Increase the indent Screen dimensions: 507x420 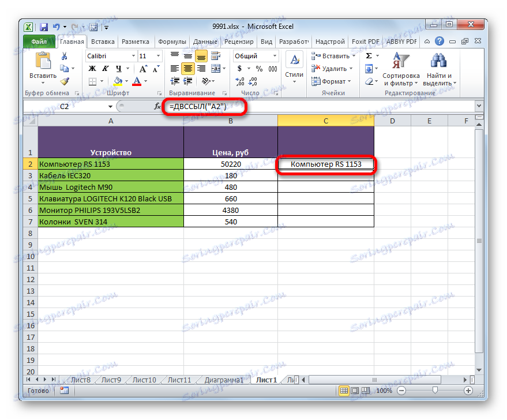[188, 81]
